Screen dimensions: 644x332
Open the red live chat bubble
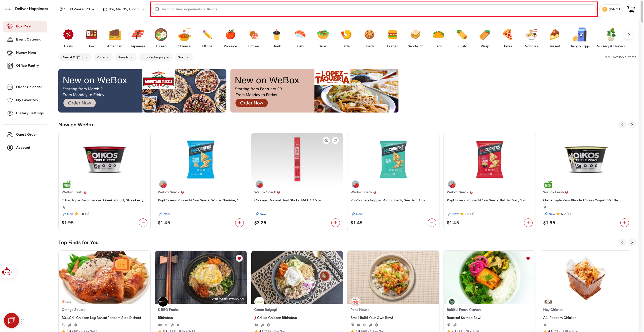[11, 320]
